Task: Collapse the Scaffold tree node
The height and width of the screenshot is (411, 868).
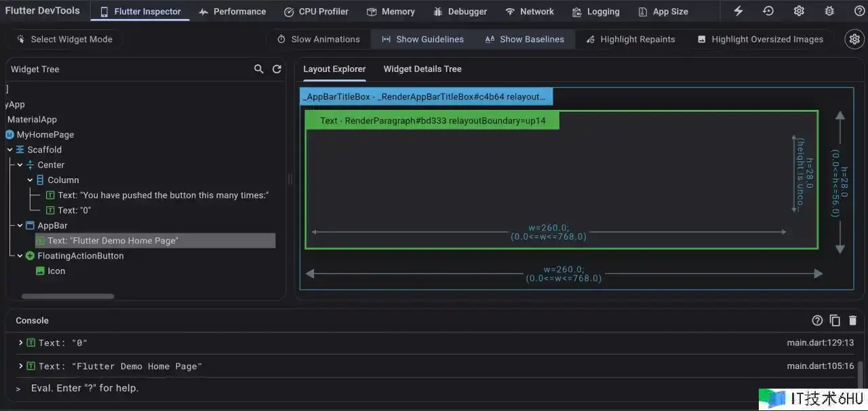Action: pyautogui.click(x=10, y=150)
